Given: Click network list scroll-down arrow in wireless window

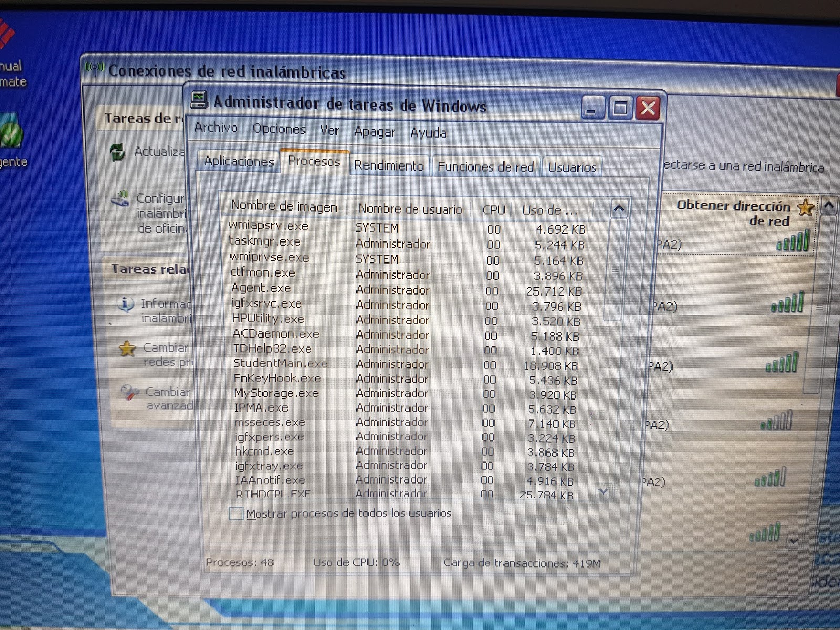Looking at the screenshot, I should tap(794, 540).
